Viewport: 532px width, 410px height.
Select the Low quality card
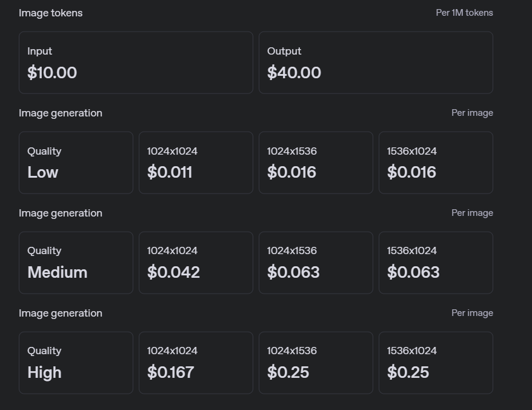point(76,163)
